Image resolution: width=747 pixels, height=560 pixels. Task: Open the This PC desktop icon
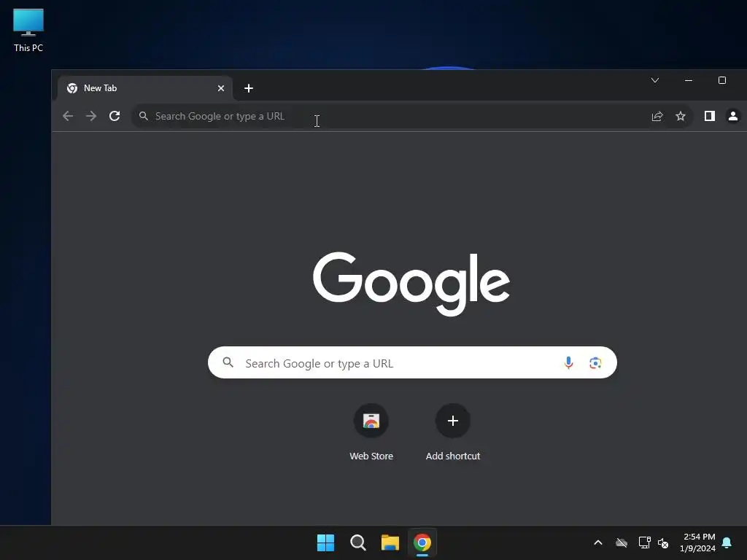click(x=28, y=31)
